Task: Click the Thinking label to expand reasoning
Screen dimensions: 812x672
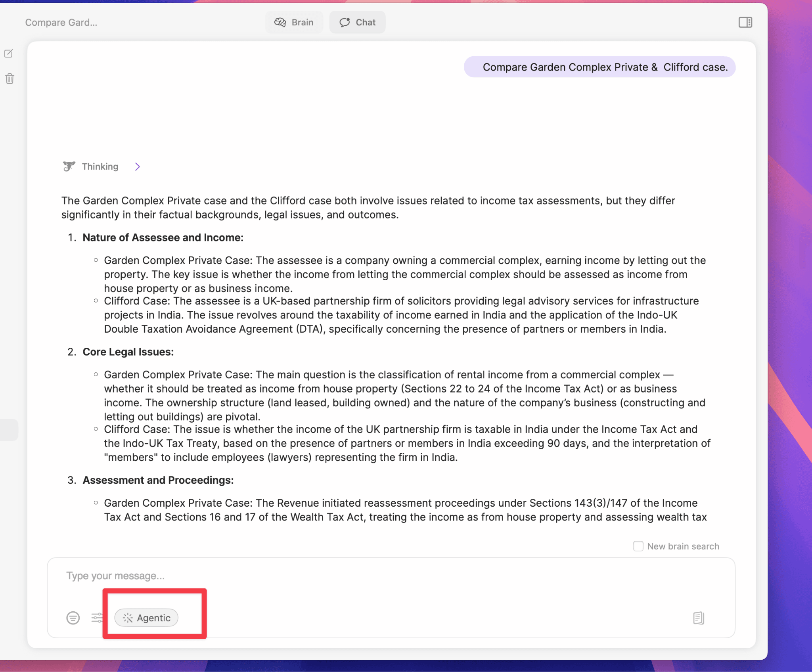Action: point(100,167)
